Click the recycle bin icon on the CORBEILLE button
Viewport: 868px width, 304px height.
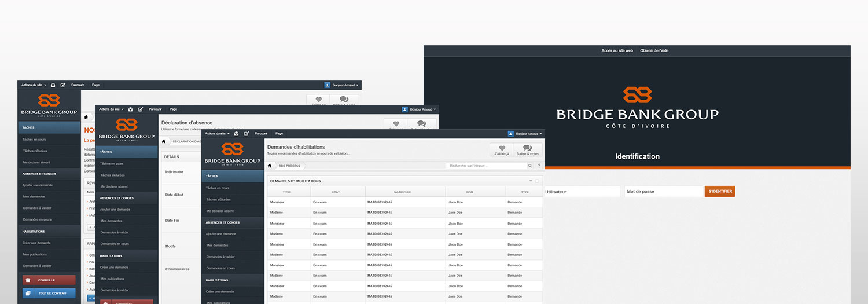[28, 280]
